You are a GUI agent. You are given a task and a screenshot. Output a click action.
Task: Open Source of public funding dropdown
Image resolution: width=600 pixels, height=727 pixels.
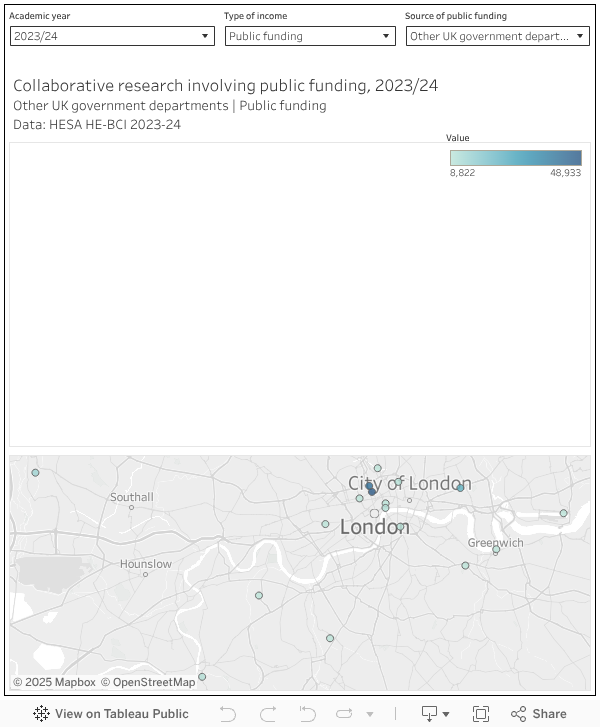pyautogui.click(x=497, y=36)
